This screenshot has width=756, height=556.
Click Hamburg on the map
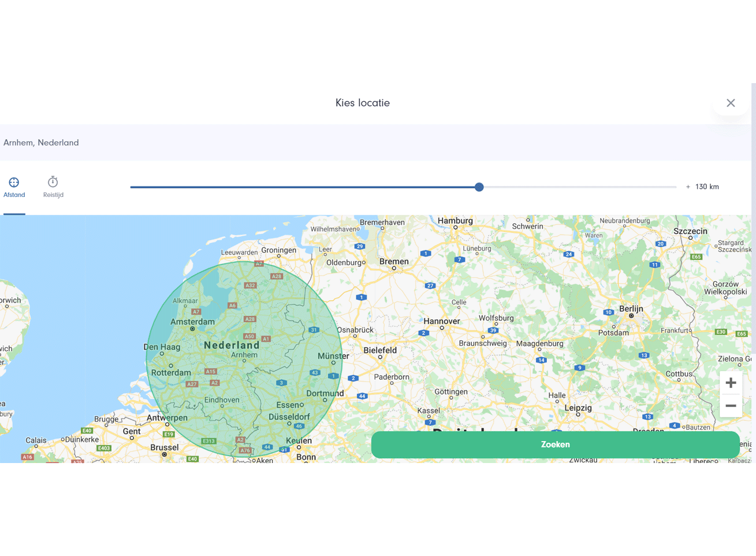[x=455, y=221]
